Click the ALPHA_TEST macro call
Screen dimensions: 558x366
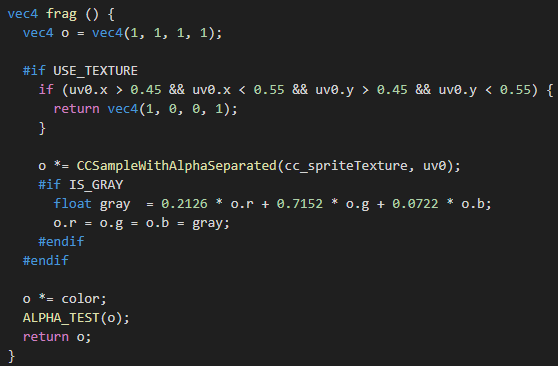(x=76, y=318)
